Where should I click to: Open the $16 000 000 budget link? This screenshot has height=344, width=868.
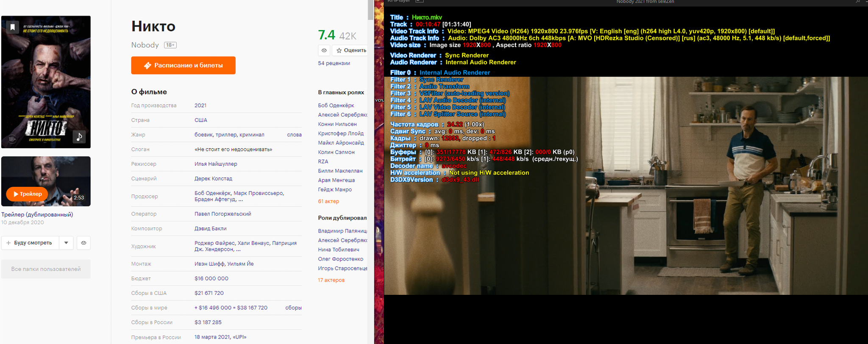click(x=211, y=278)
